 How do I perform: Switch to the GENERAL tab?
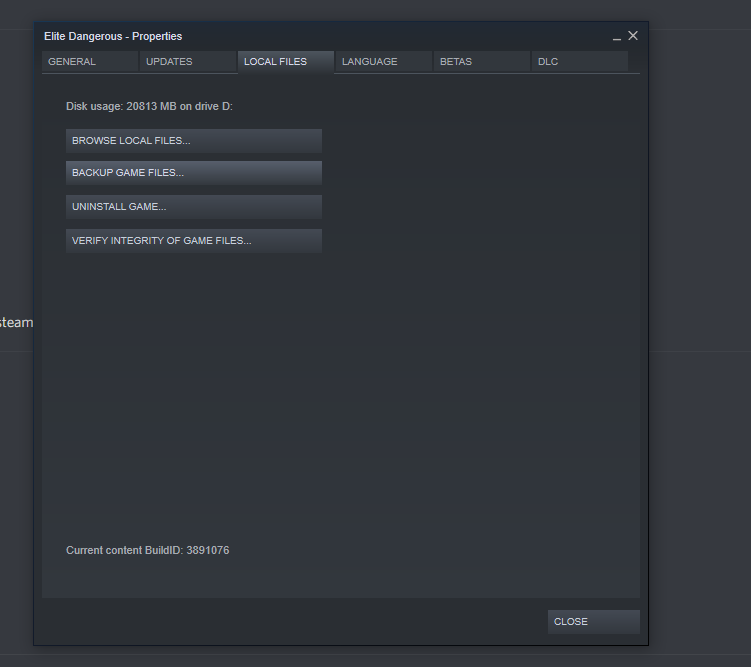(x=90, y=62)
